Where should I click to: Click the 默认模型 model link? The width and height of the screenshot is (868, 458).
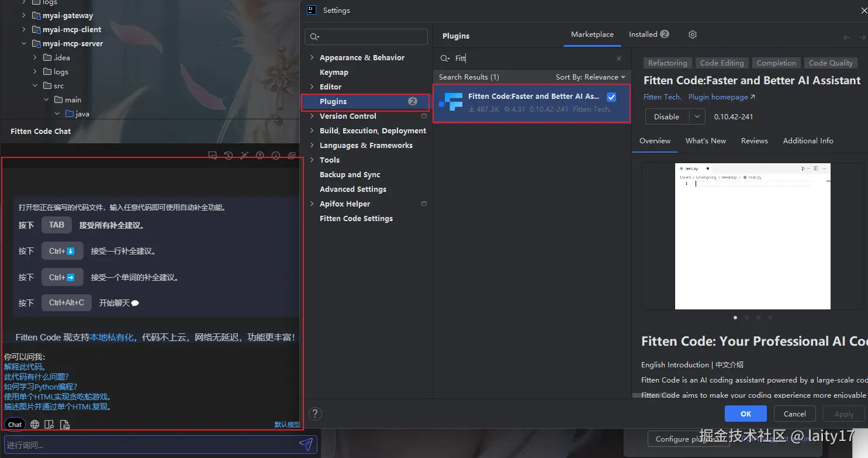tap(287, 425)
